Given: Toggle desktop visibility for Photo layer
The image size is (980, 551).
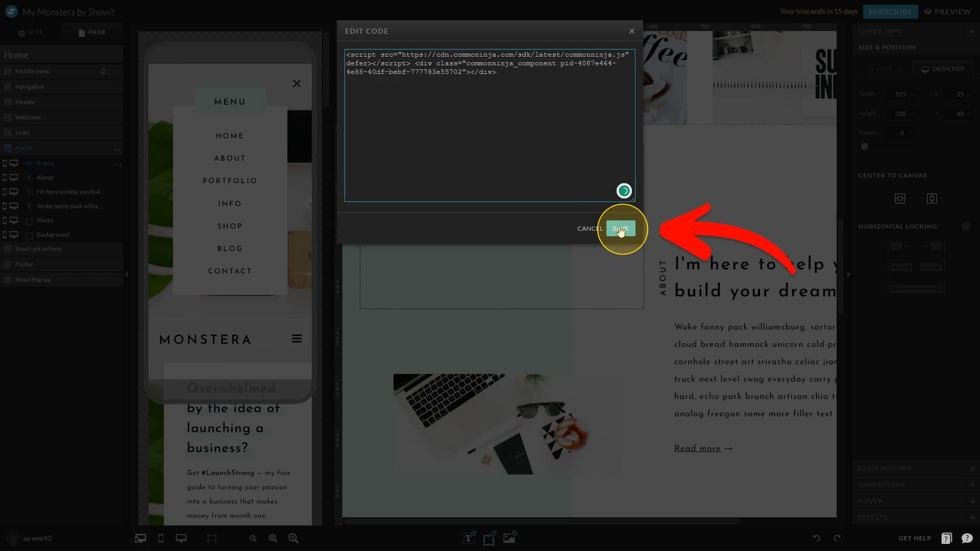Looking at the screenshot, I should 14,220.
